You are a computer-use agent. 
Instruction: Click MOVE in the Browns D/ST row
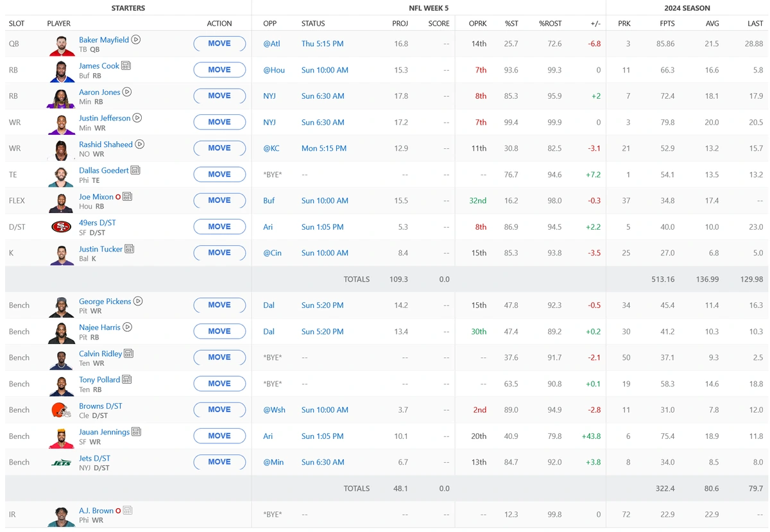click(219, 410)
